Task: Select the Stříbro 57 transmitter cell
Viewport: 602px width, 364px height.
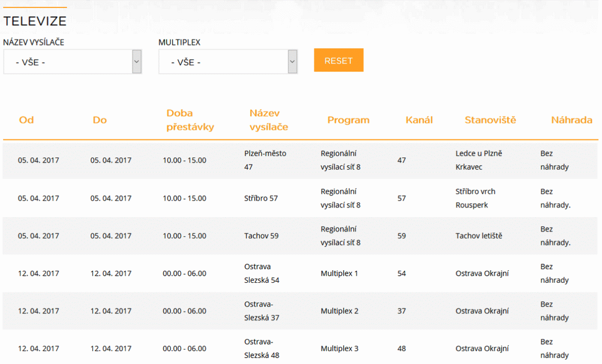Action: [261, 198]
